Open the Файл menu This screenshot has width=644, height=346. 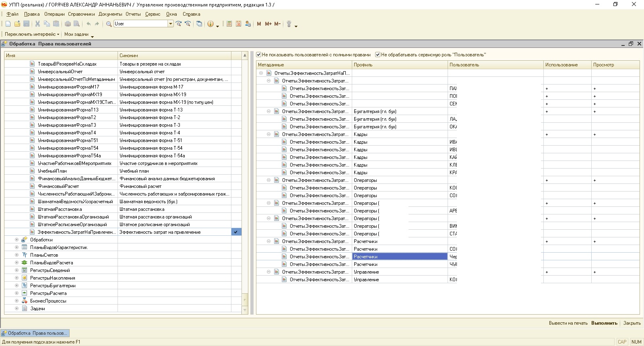(x=12, y=14)
